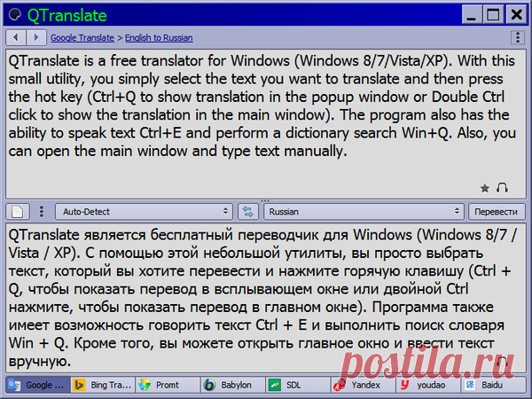Switch to the Babylon service tab

coord(233,385)
